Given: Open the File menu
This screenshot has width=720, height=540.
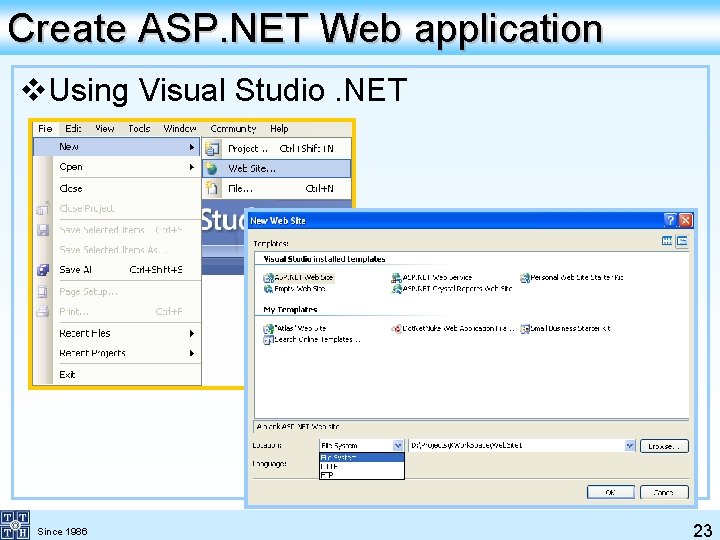Looking at the screenshot, I should 45,129.
